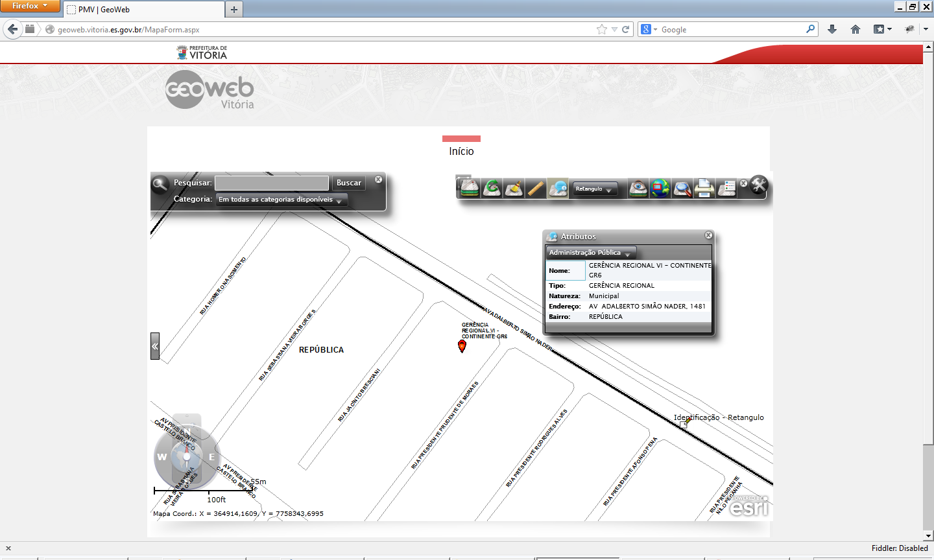Click the green refresh map icon
934x560 pixels.
tap(492, 188)
